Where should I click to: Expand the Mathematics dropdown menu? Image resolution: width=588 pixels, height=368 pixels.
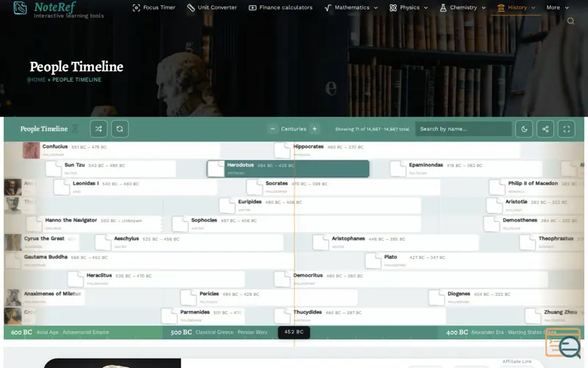[351, 7]
